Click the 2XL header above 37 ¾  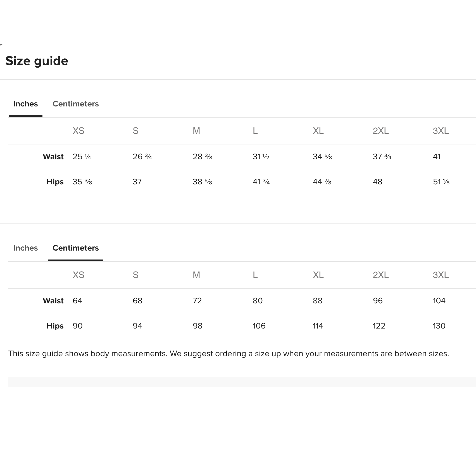click(381, 131)
